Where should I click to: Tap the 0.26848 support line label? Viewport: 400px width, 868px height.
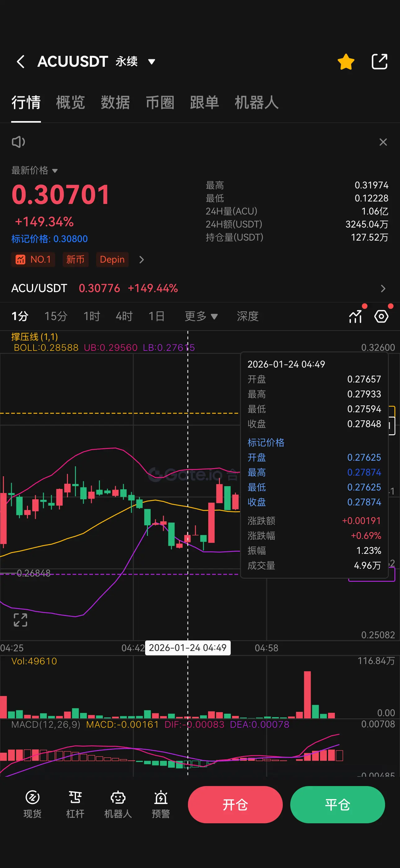(x=33, y=573)
